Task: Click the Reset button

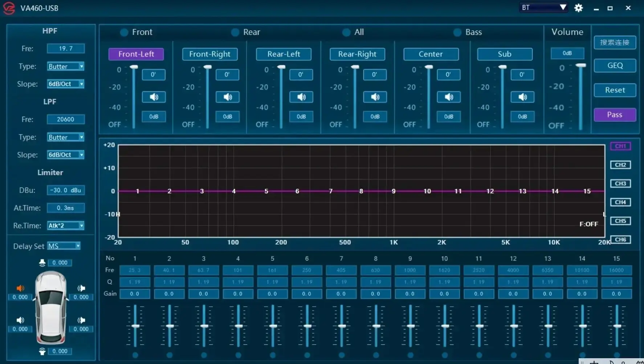Action: (x=615, y=90)
